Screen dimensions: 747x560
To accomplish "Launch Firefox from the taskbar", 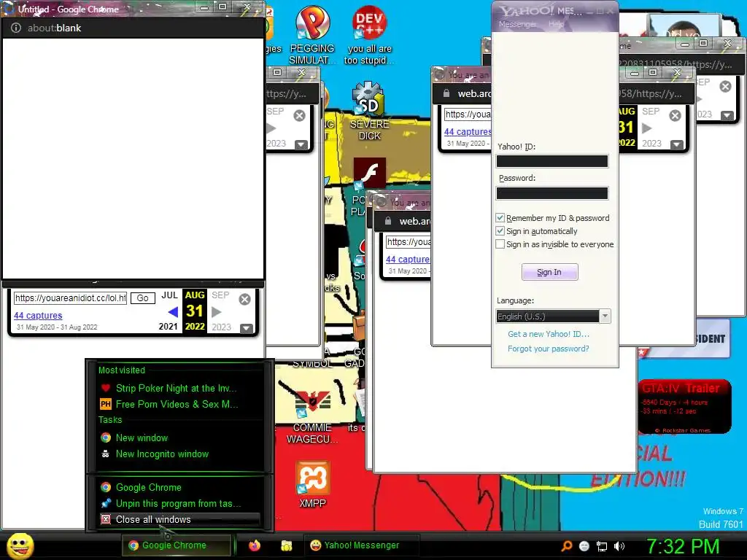I will [x=255, y=545].
